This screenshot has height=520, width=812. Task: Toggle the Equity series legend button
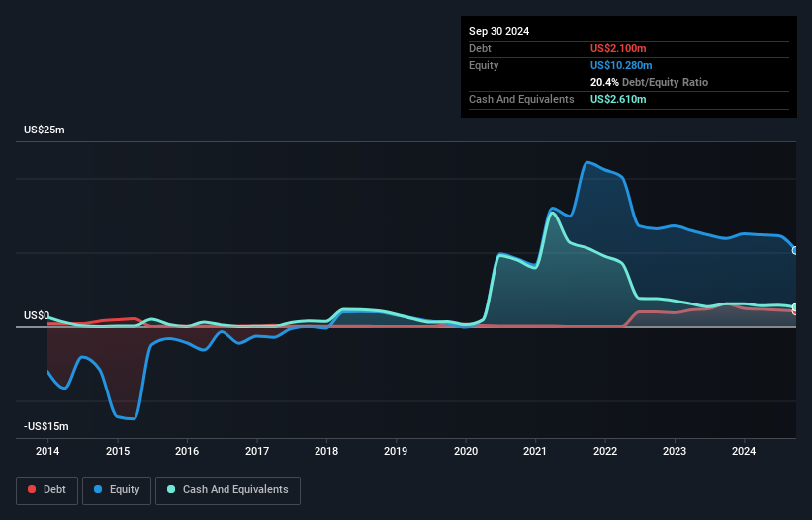tap(117, 490)
